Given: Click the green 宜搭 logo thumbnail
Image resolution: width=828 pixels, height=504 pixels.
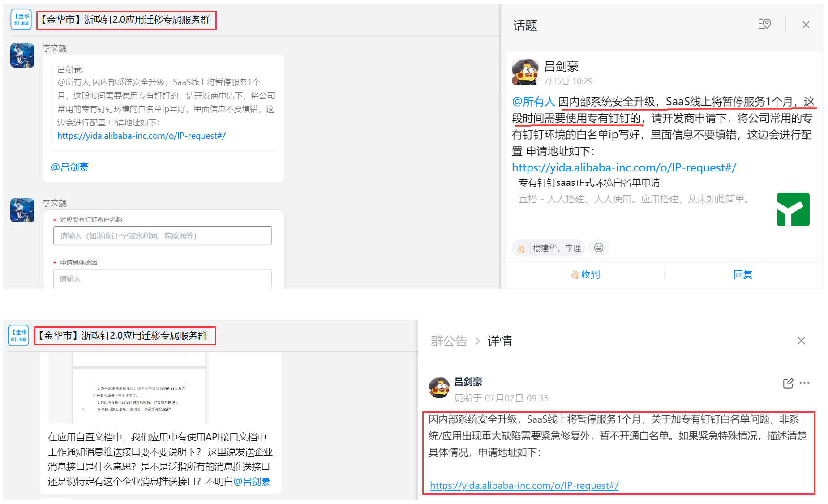Looking at the screenshot, I should [x=793, y=209].
